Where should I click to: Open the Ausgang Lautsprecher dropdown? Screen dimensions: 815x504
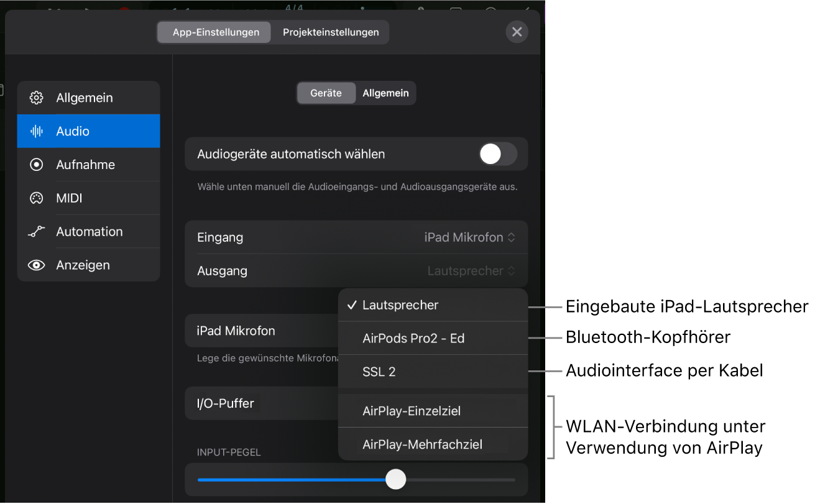click(x=471, y=271)
